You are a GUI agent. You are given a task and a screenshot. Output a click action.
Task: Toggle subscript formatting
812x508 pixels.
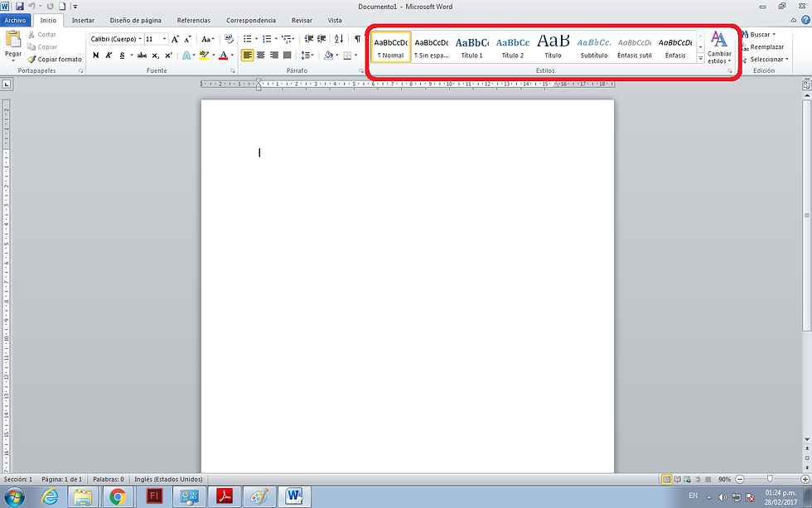tap(156, 56)
